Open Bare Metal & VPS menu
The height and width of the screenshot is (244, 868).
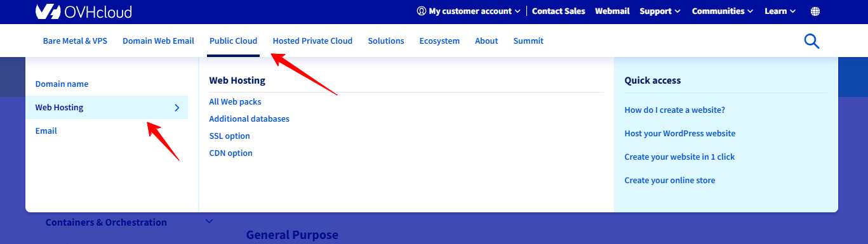pyautogui.click(x=75, y=41)
